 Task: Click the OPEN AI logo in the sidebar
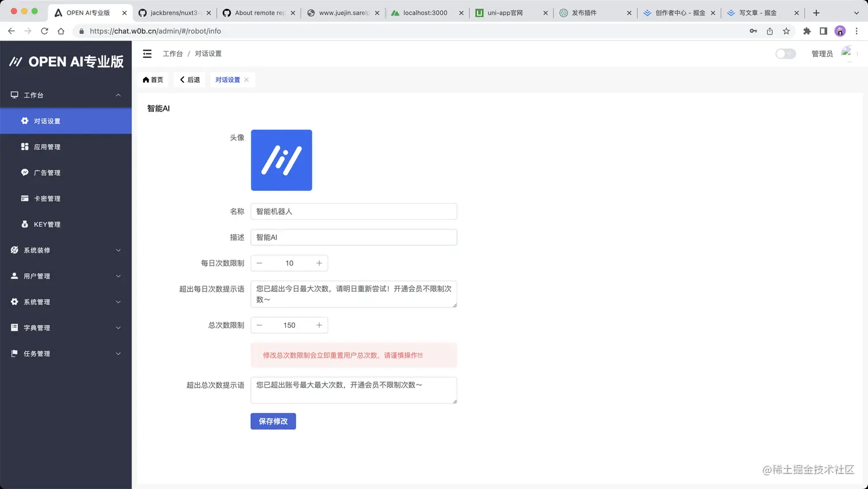coord(65,61)
